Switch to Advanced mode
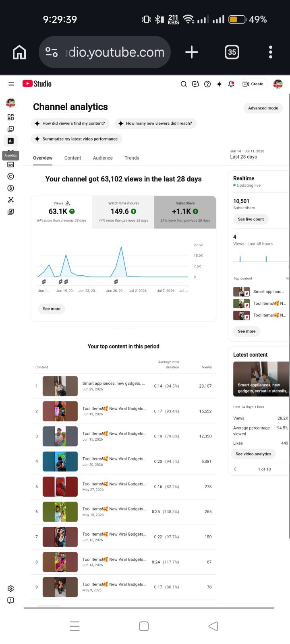Image resolution: width=290 pixels, height=644 pixels. pos(263,108)
